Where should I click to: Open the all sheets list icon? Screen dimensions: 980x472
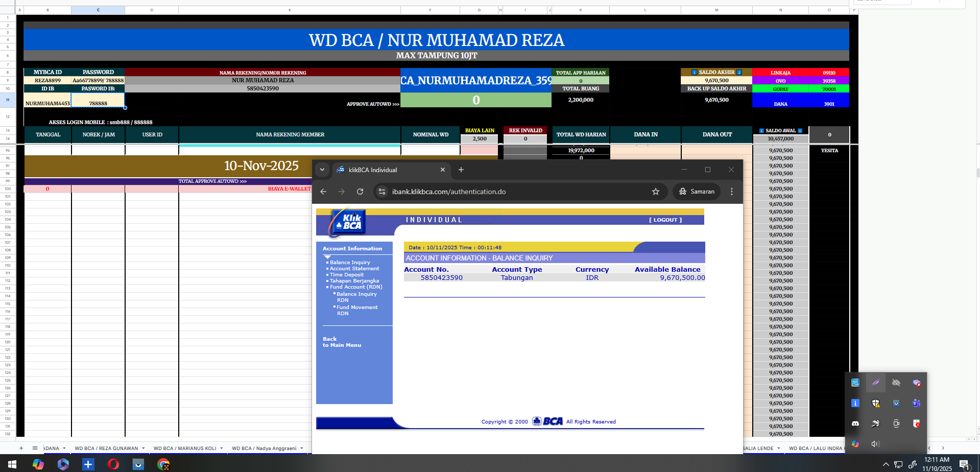tap(35, 448)
